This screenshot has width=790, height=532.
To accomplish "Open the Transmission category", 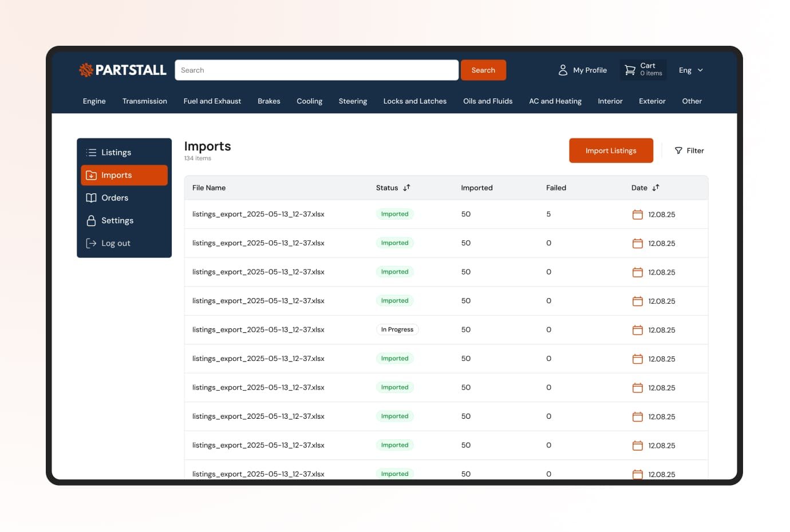I will [x=145, y=101].
